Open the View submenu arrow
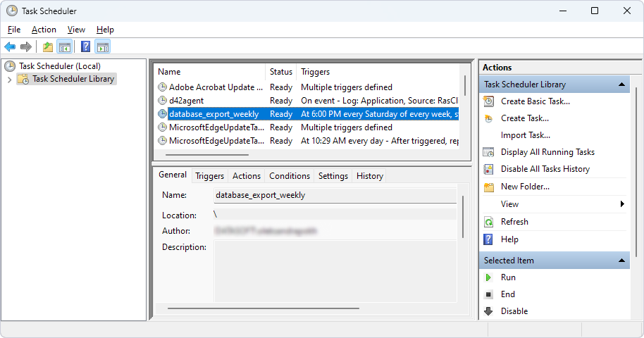The height and width of the screenshot is (338, 644). tap(623, 204)
